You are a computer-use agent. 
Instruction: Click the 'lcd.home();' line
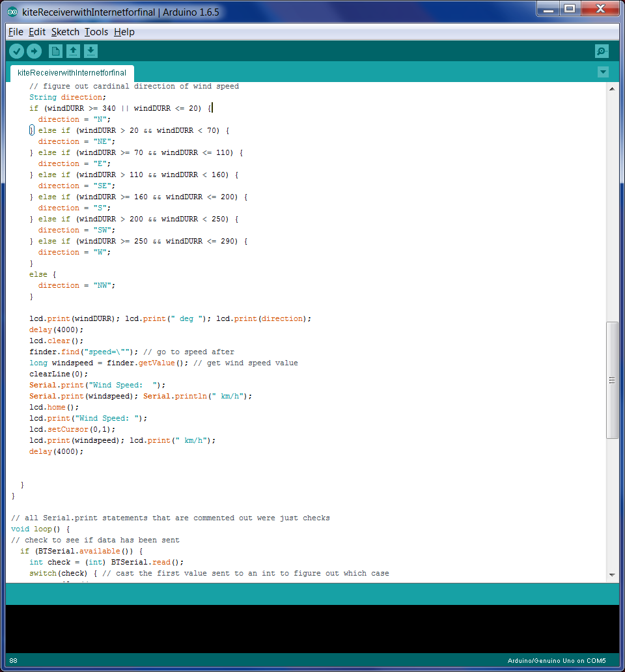(x=53, y=408)
